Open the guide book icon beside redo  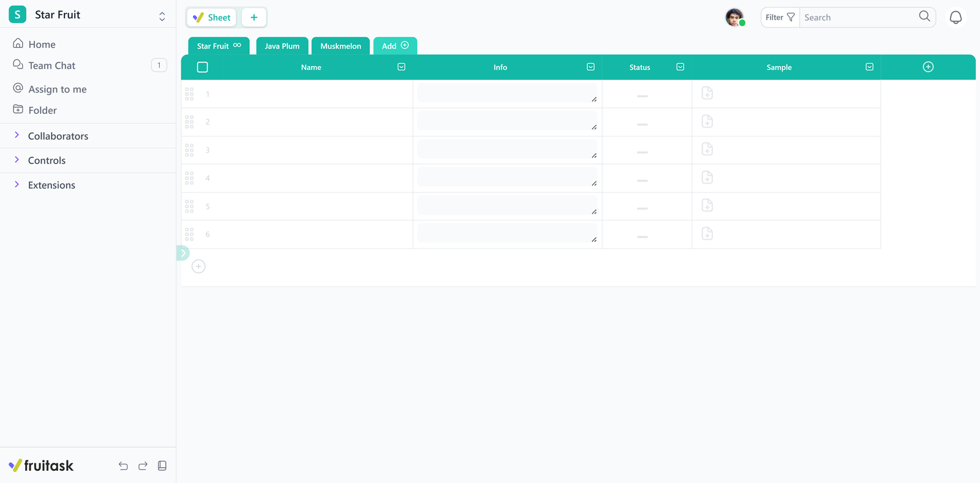(162, 466)
